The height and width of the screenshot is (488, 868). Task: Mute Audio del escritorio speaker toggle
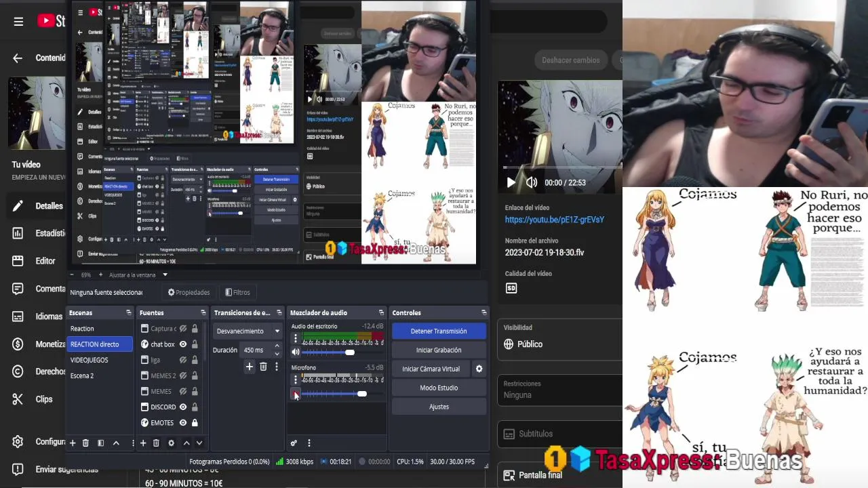tap(296, 352)
